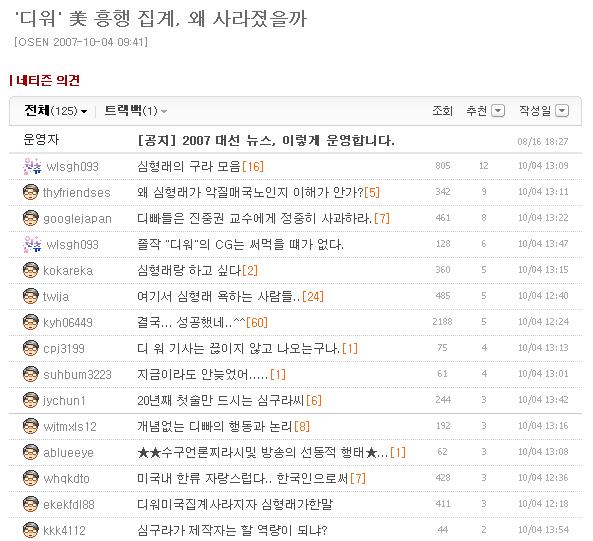Open post '결국... 성공했네..^^'
Screen dimensions: 593x541
click(191, 322)
